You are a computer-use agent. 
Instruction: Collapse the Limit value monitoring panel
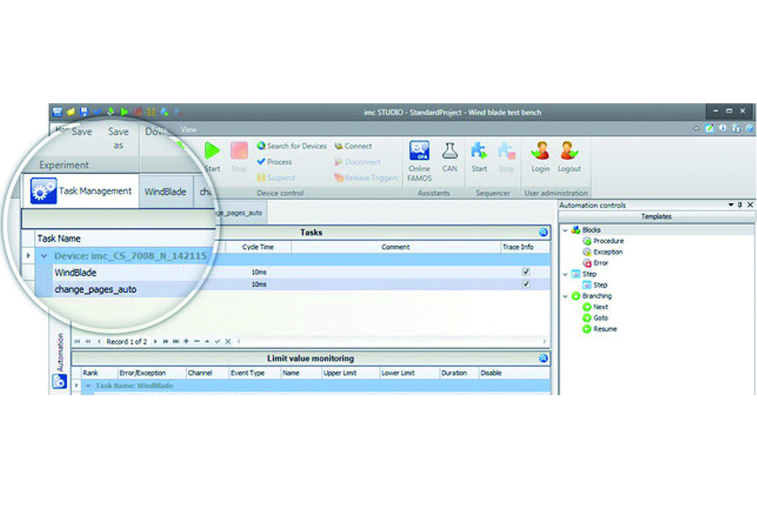click(x=543, y=358)
